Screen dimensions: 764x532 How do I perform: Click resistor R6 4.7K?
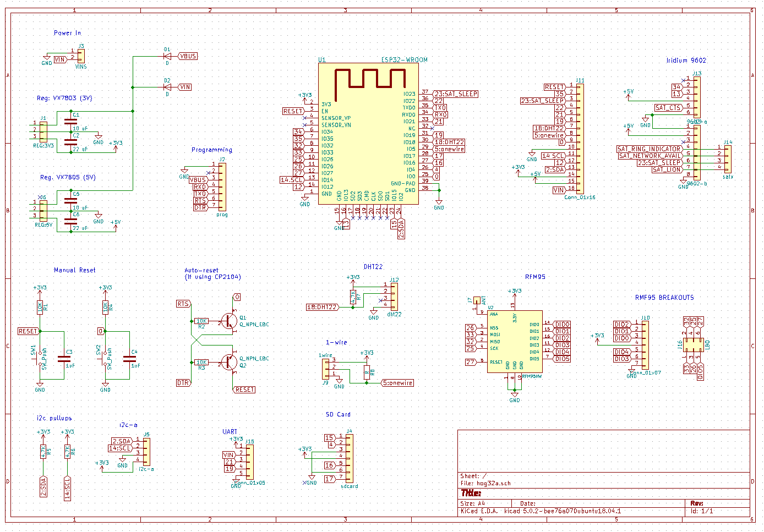pos(68,452)
